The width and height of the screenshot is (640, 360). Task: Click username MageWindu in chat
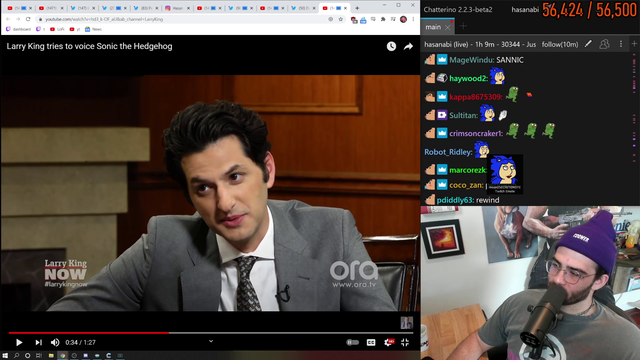(x=471, y=60)
